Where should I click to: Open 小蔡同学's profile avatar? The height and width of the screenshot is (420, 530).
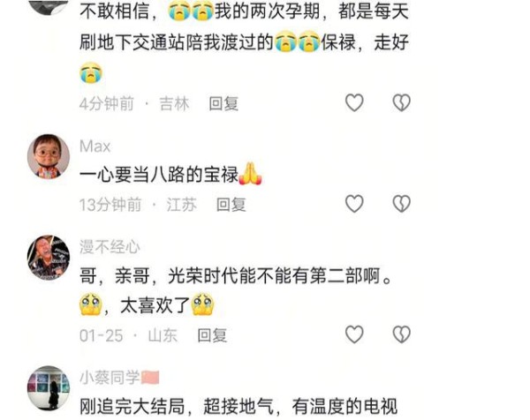49,388
